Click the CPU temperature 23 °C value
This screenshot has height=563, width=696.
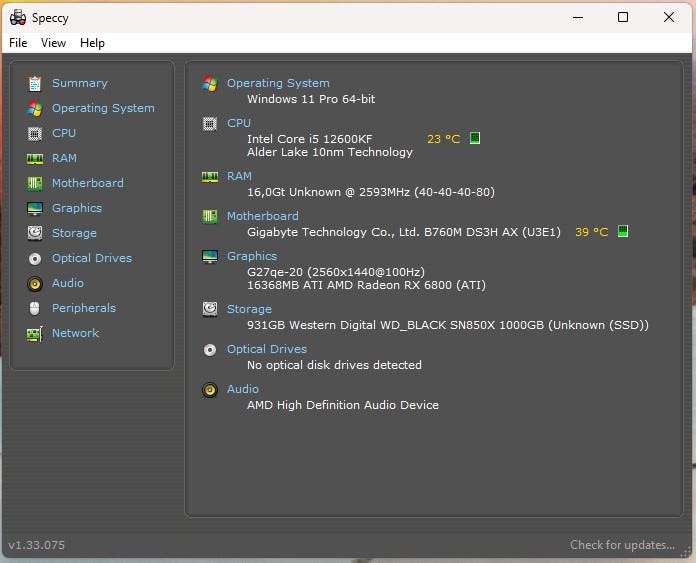pos(443,139)
